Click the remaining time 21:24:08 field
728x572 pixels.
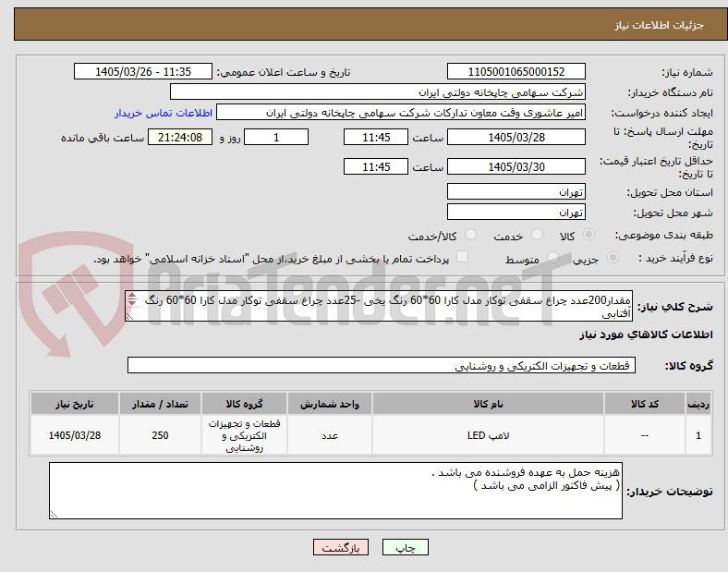(180, 138)
